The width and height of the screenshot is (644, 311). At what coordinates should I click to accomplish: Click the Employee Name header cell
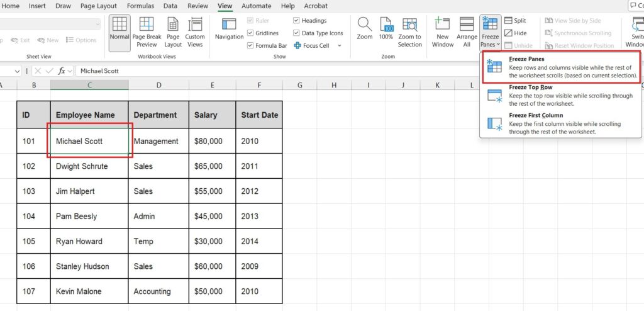(89, 115)
